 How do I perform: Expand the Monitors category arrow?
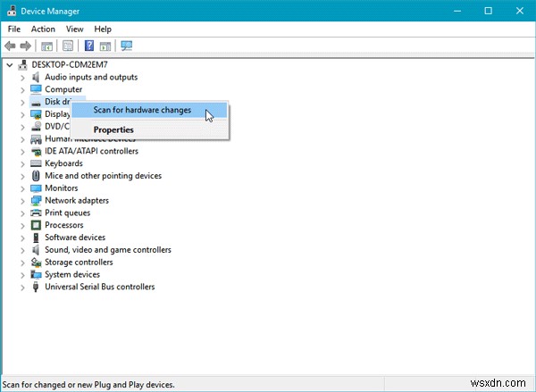point(22,189)
